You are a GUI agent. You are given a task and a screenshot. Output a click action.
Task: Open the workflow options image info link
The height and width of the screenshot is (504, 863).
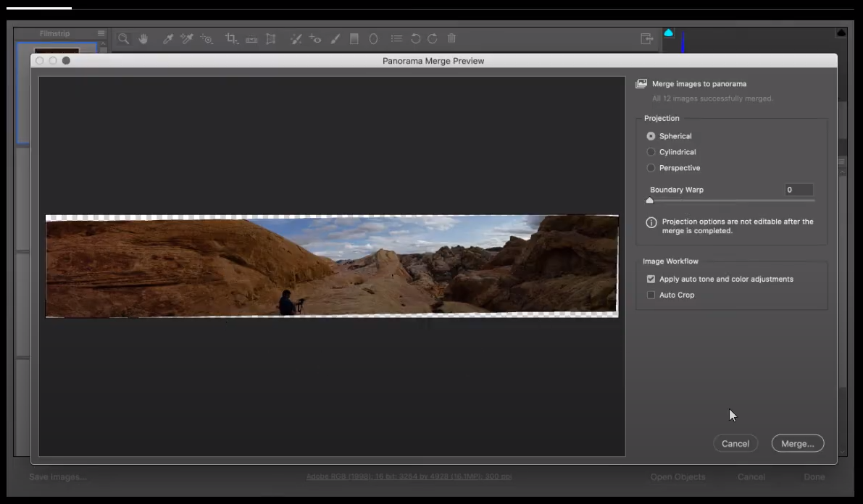(x=409, y=476)
